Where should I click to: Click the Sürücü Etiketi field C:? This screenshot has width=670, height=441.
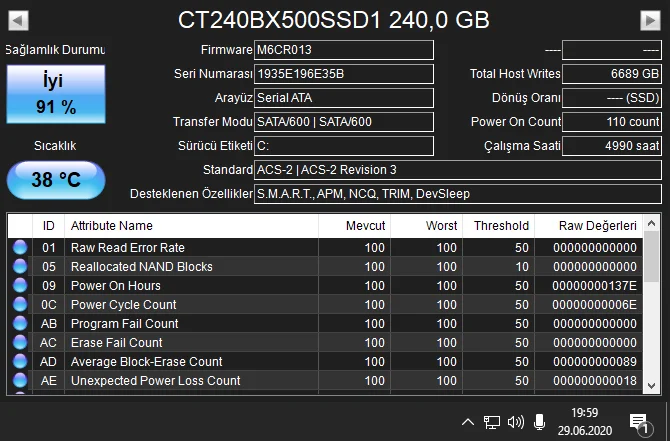coord(344,146)
